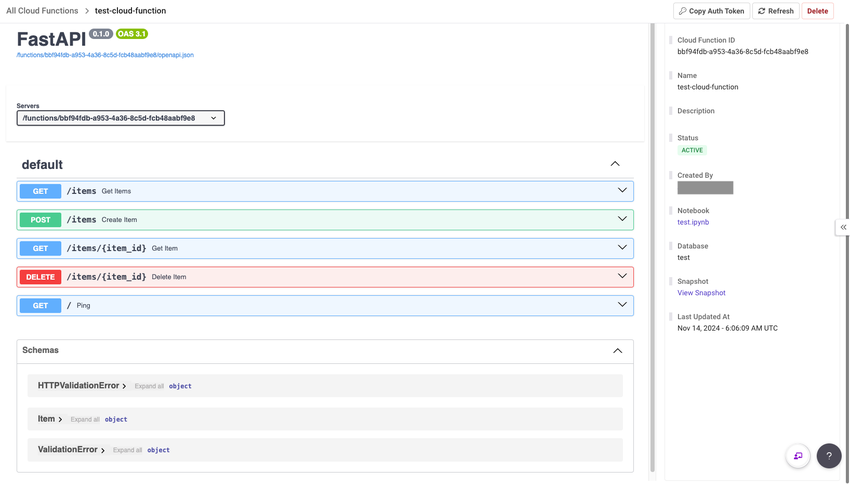Collapse the Schemas section
Image resolution: width=850 pixels, height=485 pixels.
pos(617,351)
